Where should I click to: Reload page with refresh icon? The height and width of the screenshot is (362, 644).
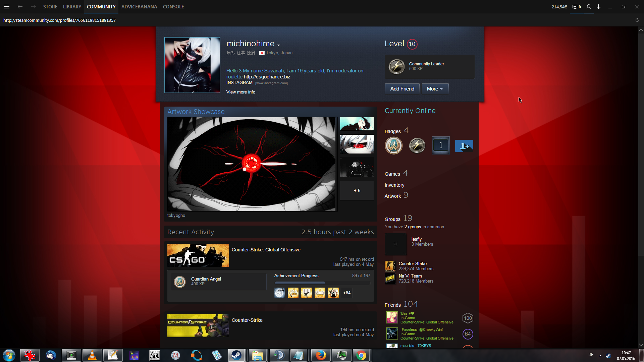pyautogui.click(x=637, y=20)
